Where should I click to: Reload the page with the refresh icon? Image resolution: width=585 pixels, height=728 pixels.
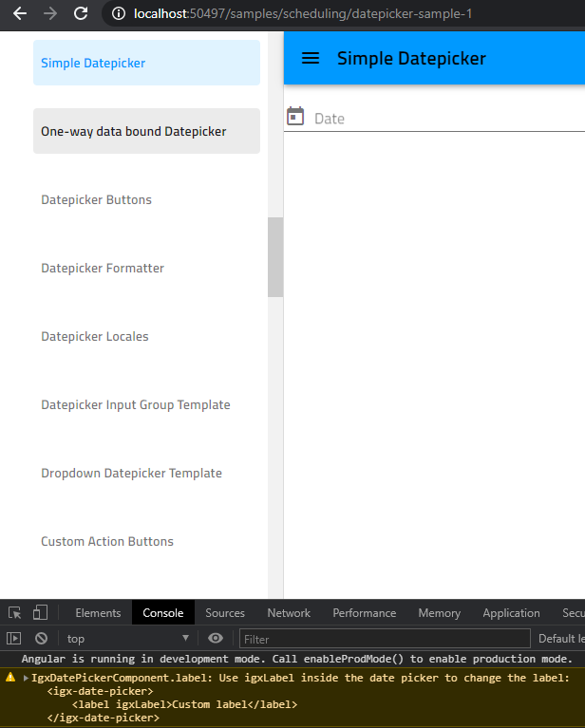pyautogui.click(x=81, y=13)
